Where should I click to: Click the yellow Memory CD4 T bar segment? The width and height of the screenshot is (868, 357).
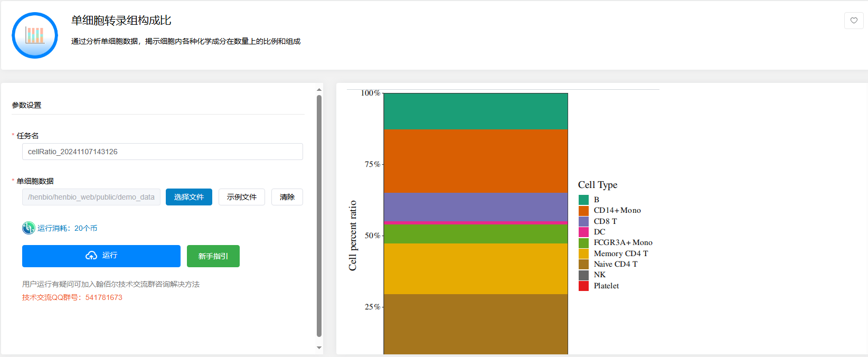pyautogui.click(x=476, y=269)
